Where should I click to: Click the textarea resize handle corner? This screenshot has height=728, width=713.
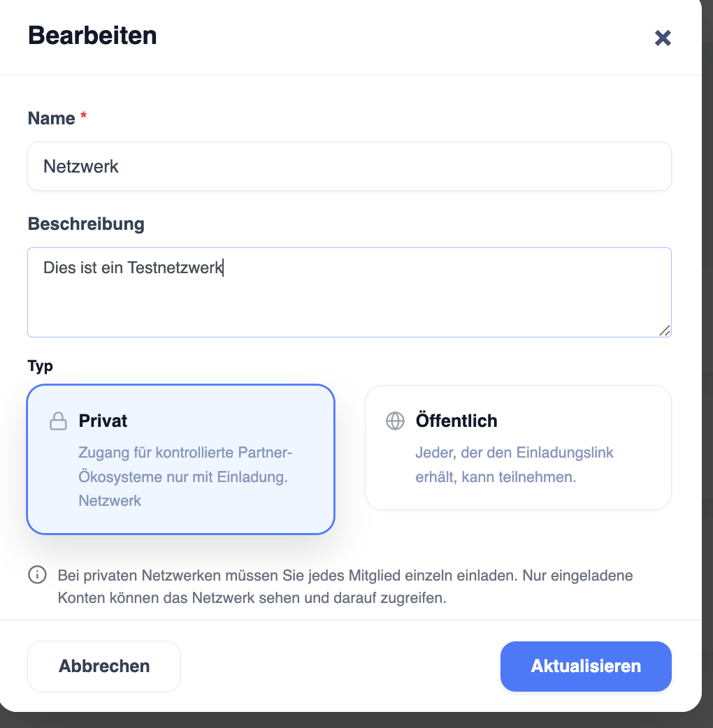(665, 330)
